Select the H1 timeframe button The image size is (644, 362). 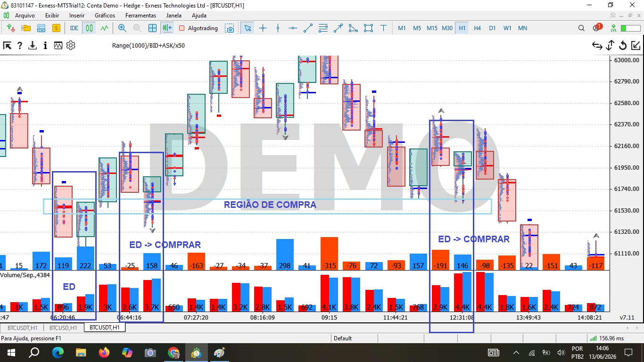(x=462, y=28)
